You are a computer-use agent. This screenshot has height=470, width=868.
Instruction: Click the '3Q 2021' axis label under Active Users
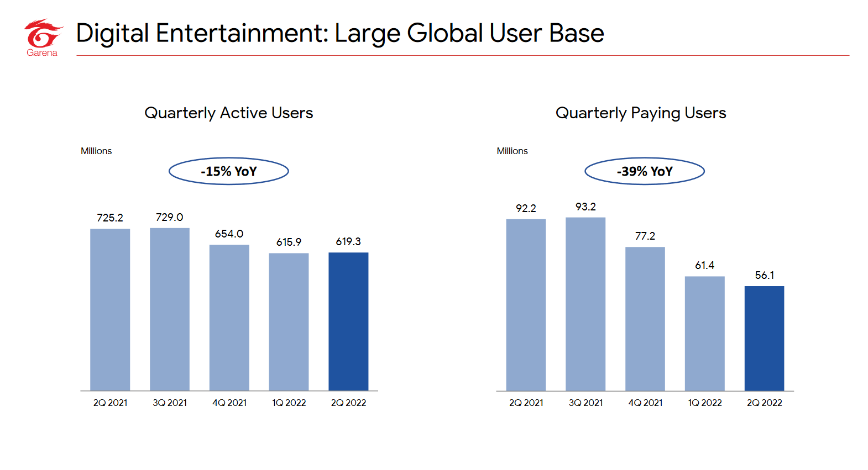(170, 403)
